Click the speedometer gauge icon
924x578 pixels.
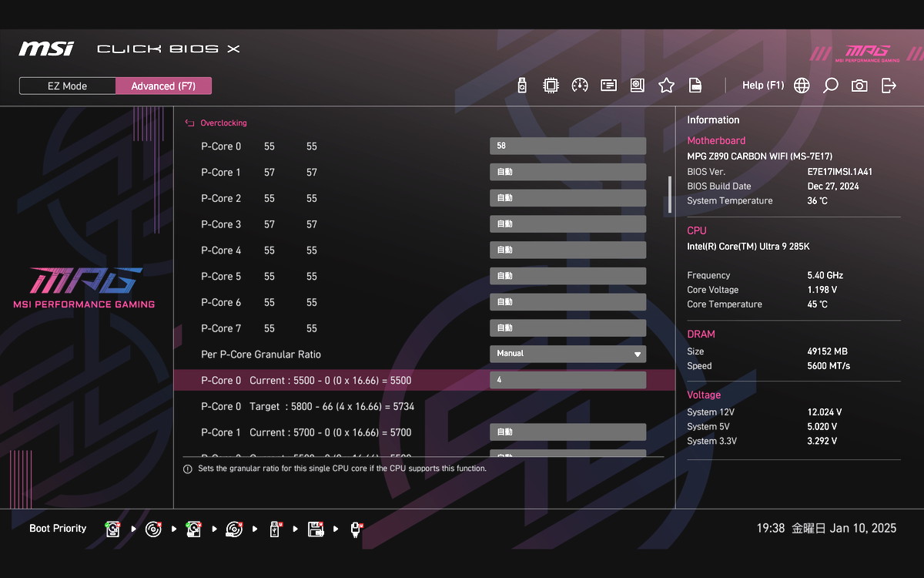[x=580, y=86]
